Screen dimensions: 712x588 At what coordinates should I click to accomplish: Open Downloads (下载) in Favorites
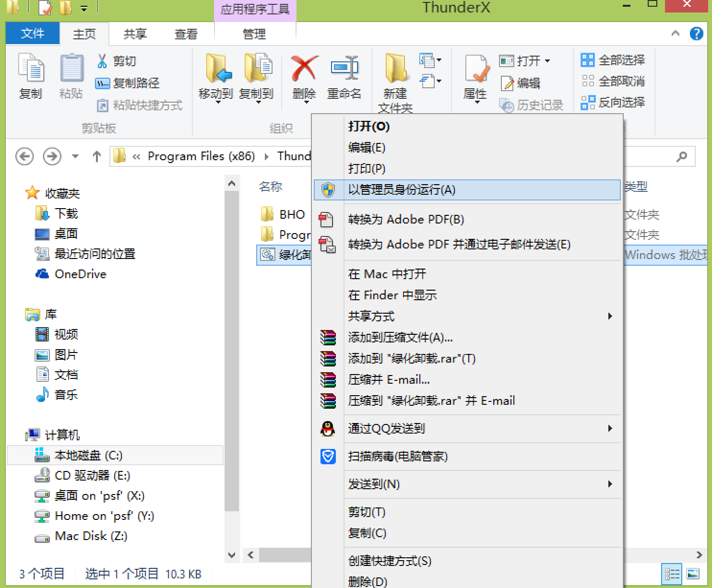pos(57,213)
